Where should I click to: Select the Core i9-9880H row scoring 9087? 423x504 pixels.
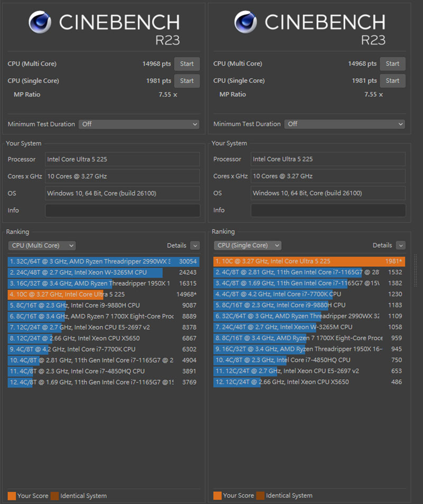click(x=103, y=305)
